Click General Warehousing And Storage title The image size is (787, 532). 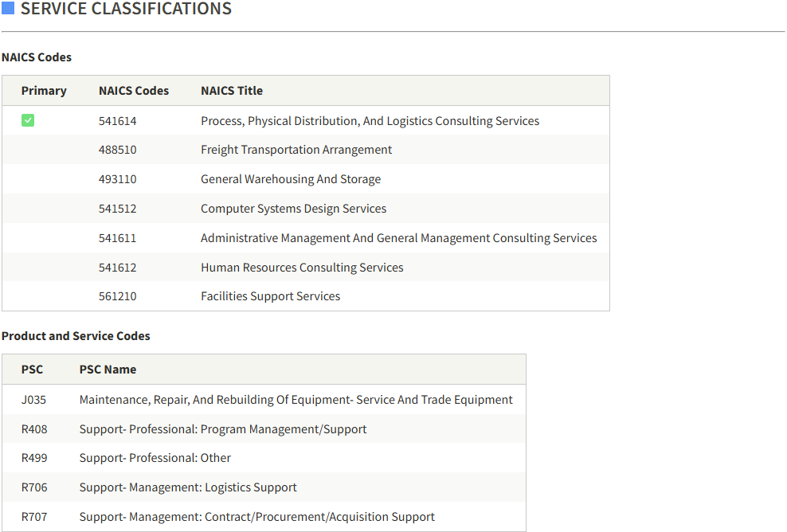[291, 179]
